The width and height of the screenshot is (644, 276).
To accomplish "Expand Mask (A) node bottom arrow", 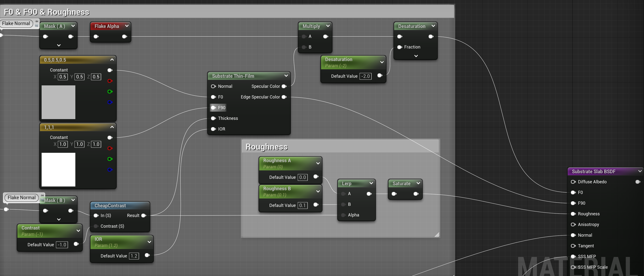I will point(59,45).
